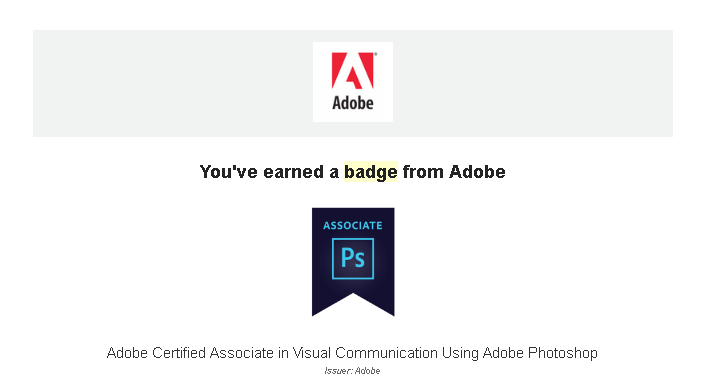Open the Photoshop Associate badge image
Screen dimensions: 704x390
coord(353,262)
